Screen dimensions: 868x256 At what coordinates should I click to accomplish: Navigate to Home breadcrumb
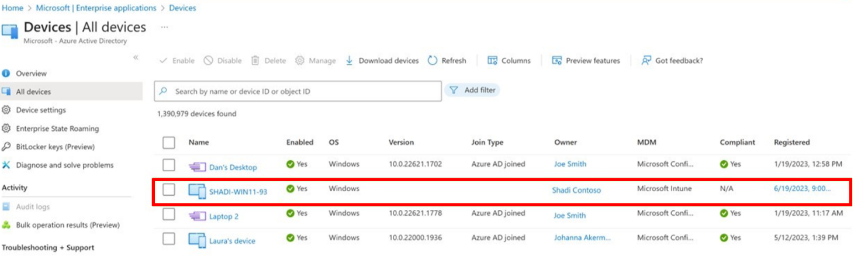coord(12,8)
